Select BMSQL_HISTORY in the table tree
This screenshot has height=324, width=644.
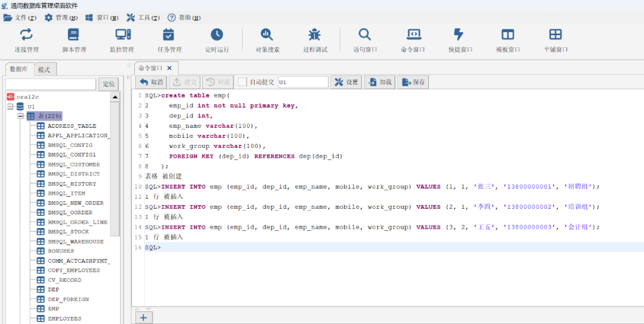pyautogui.click(x=72, y=183)
